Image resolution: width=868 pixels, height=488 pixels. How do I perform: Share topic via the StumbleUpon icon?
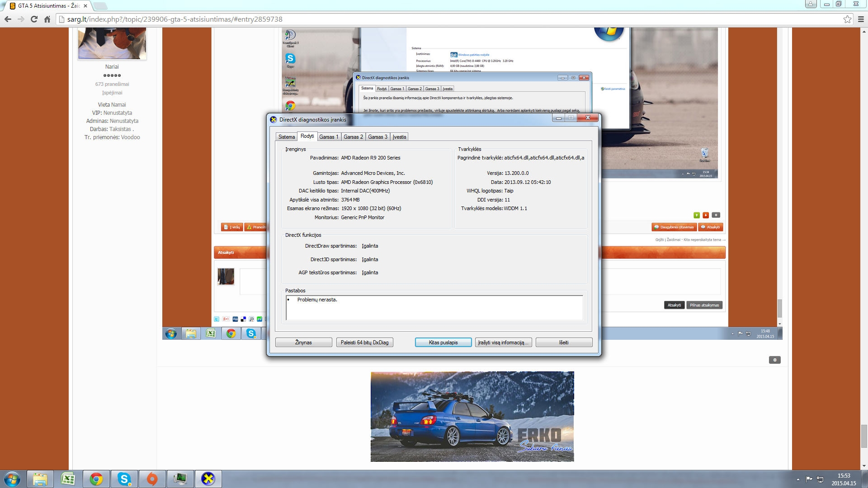pos(259,319)
